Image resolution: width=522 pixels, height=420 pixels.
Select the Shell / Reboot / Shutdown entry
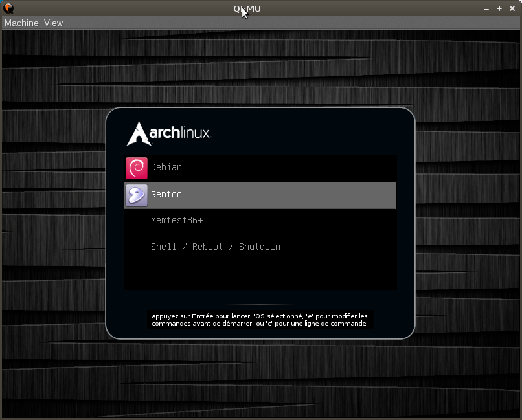pos(260,247)
